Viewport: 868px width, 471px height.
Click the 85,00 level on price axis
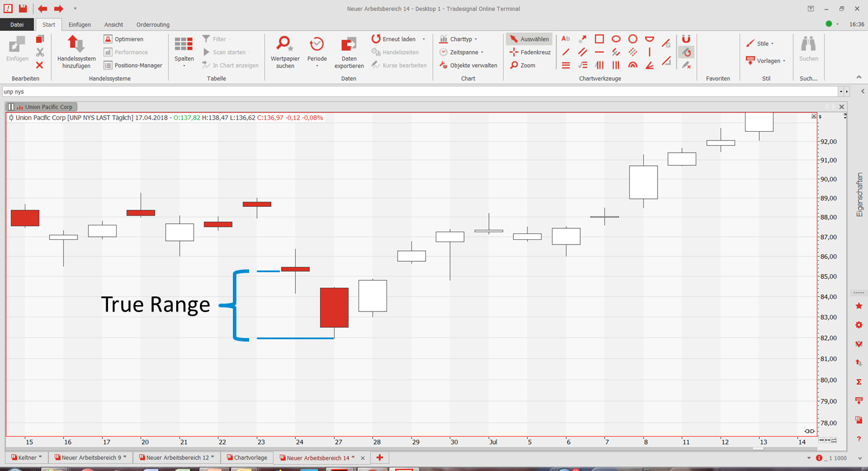click(828, 276)
